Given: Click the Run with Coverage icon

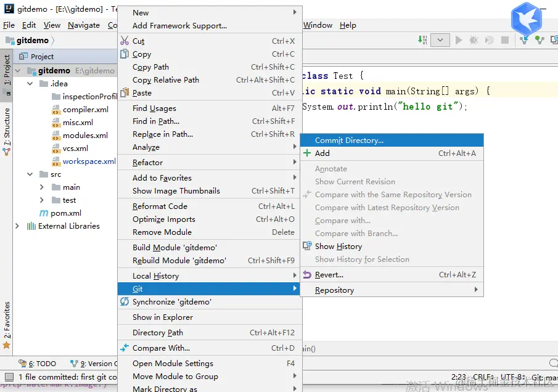Looking at the screenshot, I should (x=490, y=40).
